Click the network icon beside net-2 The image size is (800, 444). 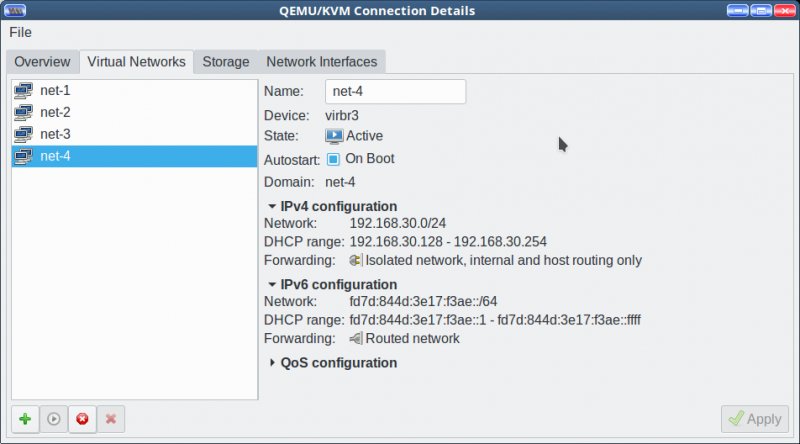pyautogui.click(x=23, y=112)
